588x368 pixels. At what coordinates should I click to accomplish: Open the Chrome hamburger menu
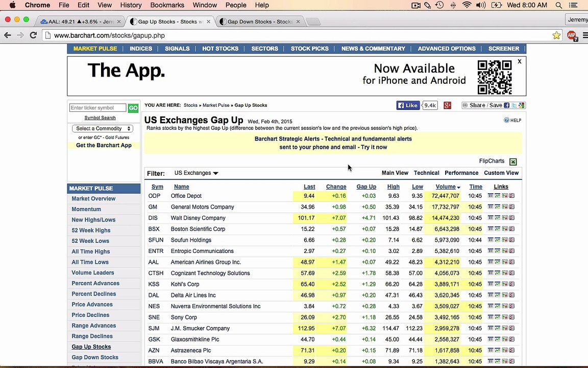tap(585, 36)
